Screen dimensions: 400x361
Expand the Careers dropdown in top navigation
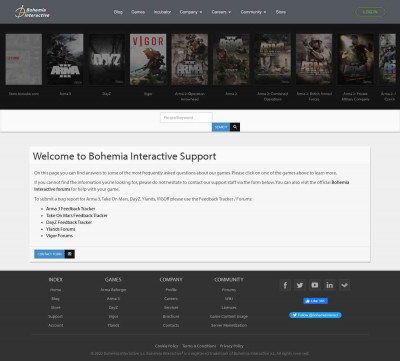point(221,12)
